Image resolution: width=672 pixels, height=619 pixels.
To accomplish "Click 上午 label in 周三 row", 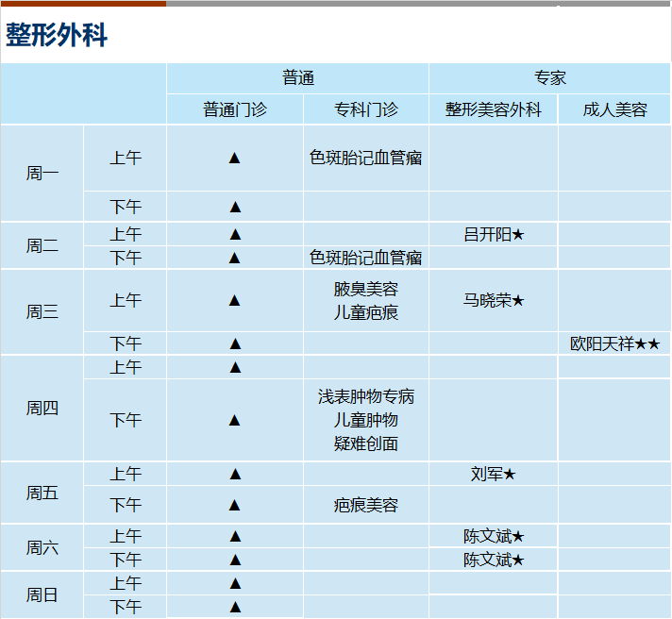I will pos(126,300).
